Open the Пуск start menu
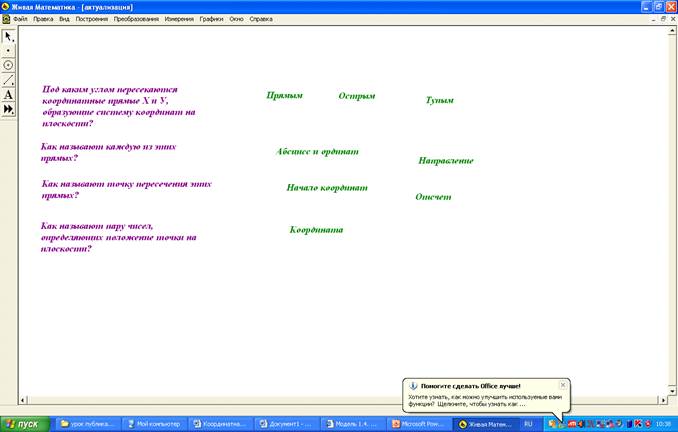This screenshot has height=432, width=678. tap(25, 424)
